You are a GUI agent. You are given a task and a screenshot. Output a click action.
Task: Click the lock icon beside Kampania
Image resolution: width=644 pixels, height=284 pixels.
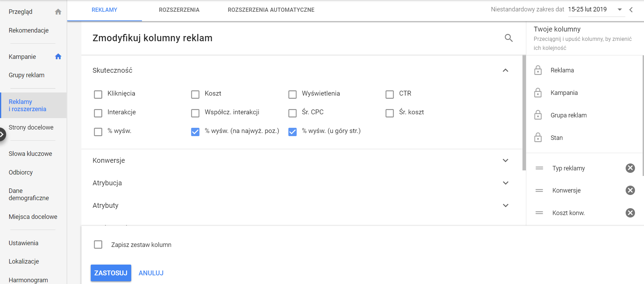click(x=538, y=93)
